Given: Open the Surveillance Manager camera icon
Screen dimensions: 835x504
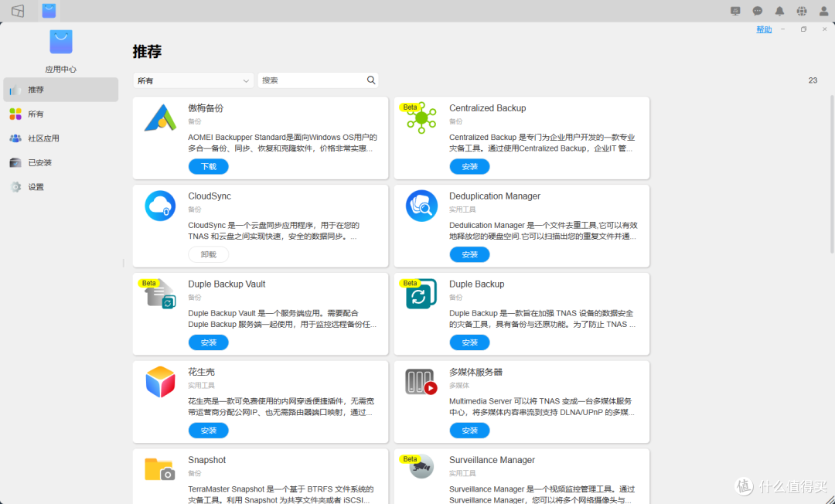Looking at the screenshot, I should tap(422, 467).
